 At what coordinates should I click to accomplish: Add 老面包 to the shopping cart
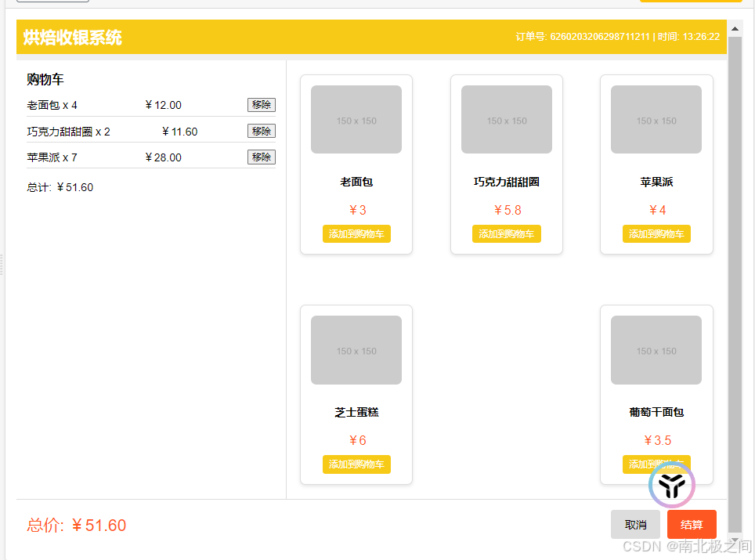pyautogui.click(x=356, y=233)
